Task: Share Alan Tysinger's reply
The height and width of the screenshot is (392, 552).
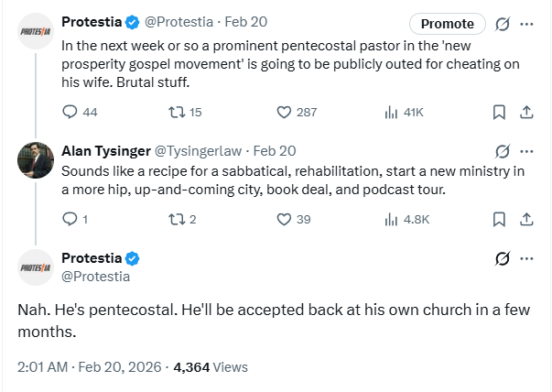Action: [x=526, y=219]
